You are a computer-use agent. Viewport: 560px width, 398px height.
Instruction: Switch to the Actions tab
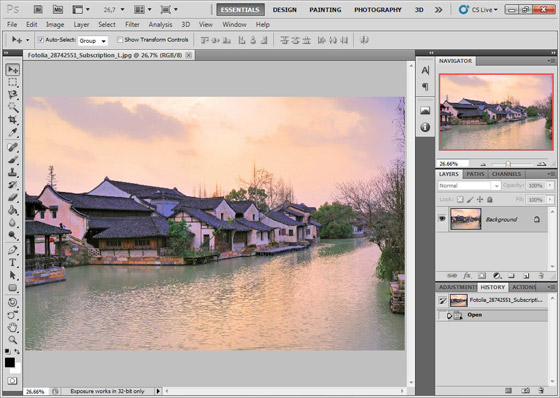pyautogui.click(x=524, y=287)
